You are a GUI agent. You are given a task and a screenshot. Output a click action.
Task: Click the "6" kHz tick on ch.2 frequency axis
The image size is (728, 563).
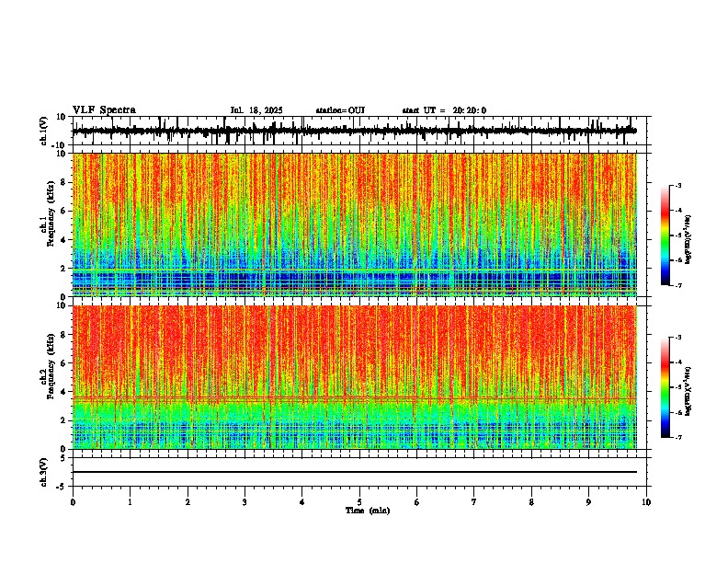click(x=64, y=363)
